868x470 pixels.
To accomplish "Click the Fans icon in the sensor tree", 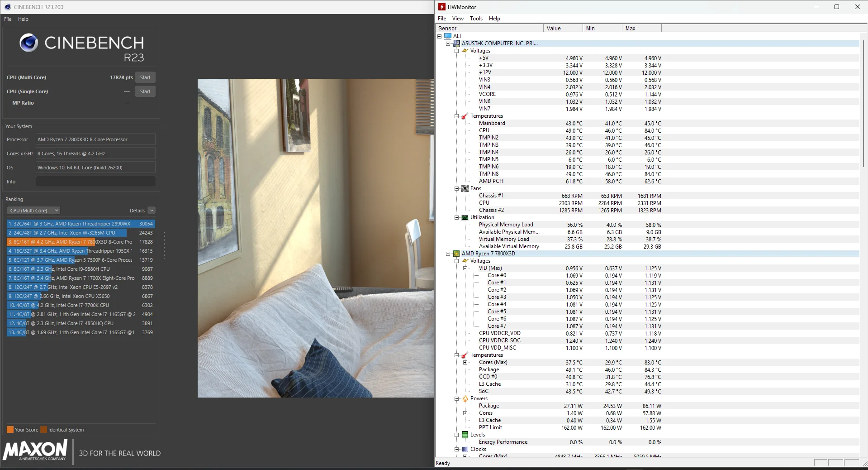I will tap(465, 188).
